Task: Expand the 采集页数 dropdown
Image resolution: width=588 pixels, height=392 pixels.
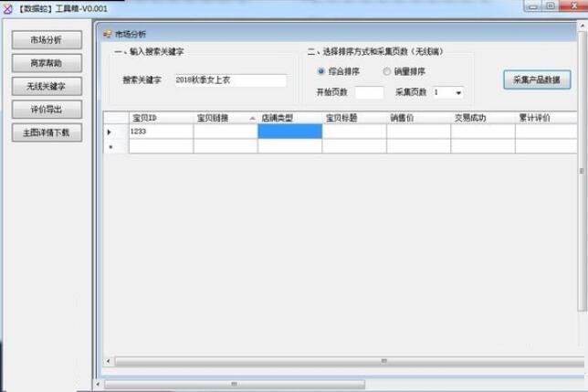Action: [x=458, y=92]
